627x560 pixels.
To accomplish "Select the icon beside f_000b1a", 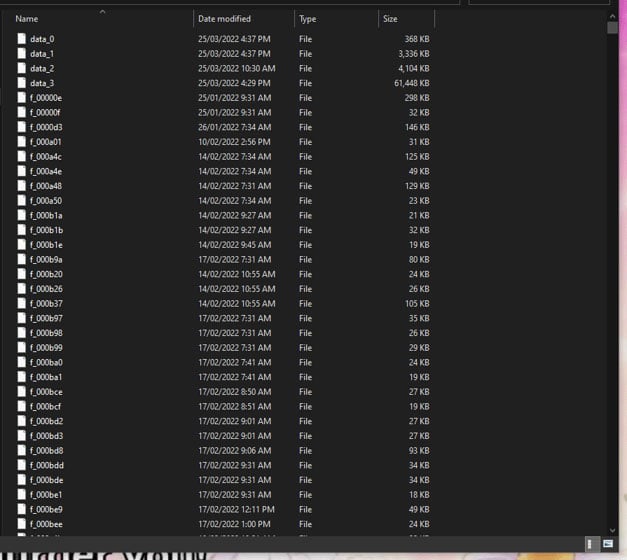I will point(21,216).
